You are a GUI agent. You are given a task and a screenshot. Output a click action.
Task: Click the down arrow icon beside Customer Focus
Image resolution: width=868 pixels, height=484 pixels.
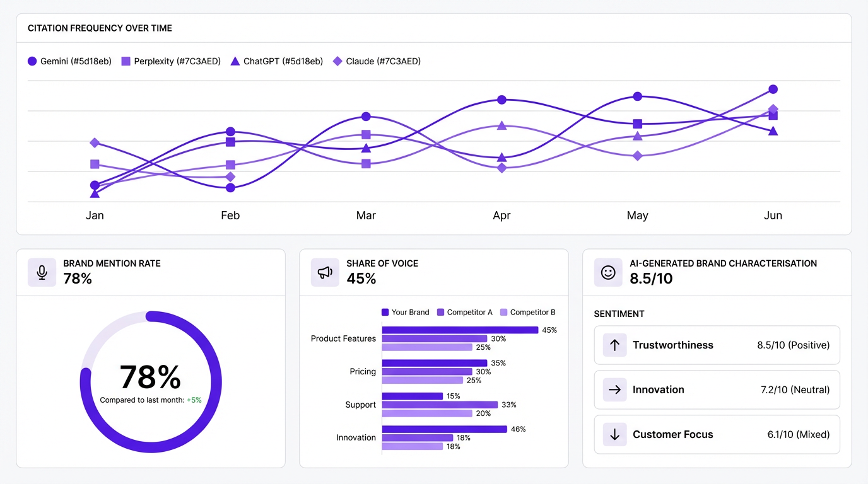click(x=614, y=434)
